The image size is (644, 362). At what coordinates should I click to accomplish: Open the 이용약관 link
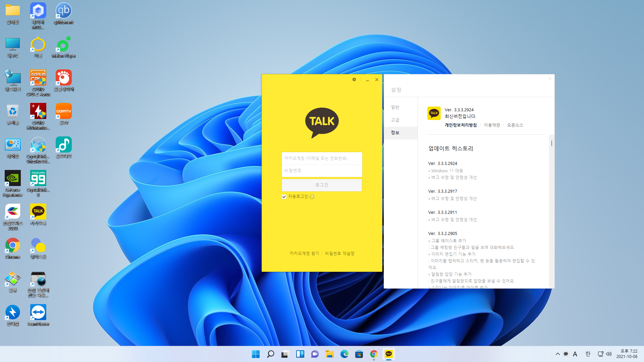(x=492, y=125)
